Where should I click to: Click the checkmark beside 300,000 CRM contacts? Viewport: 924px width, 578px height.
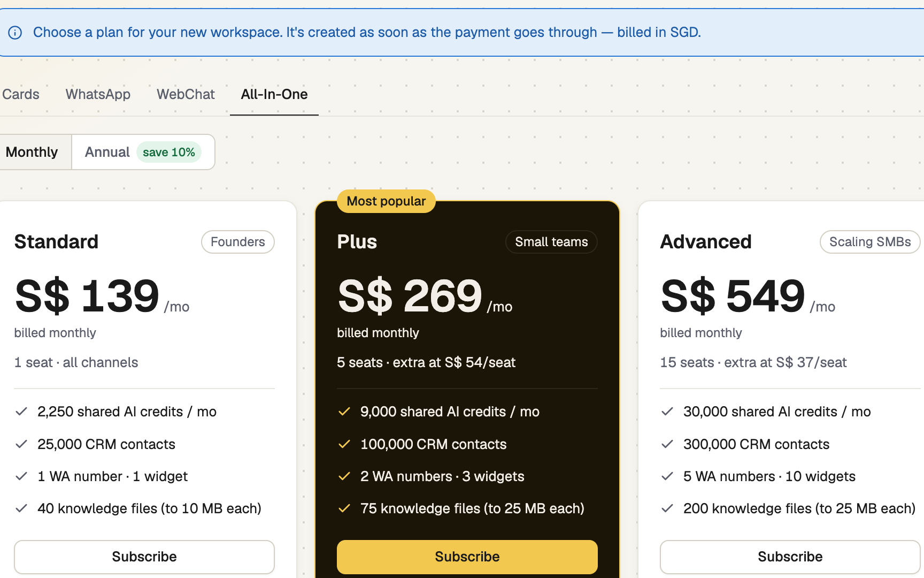click(667, 444)
